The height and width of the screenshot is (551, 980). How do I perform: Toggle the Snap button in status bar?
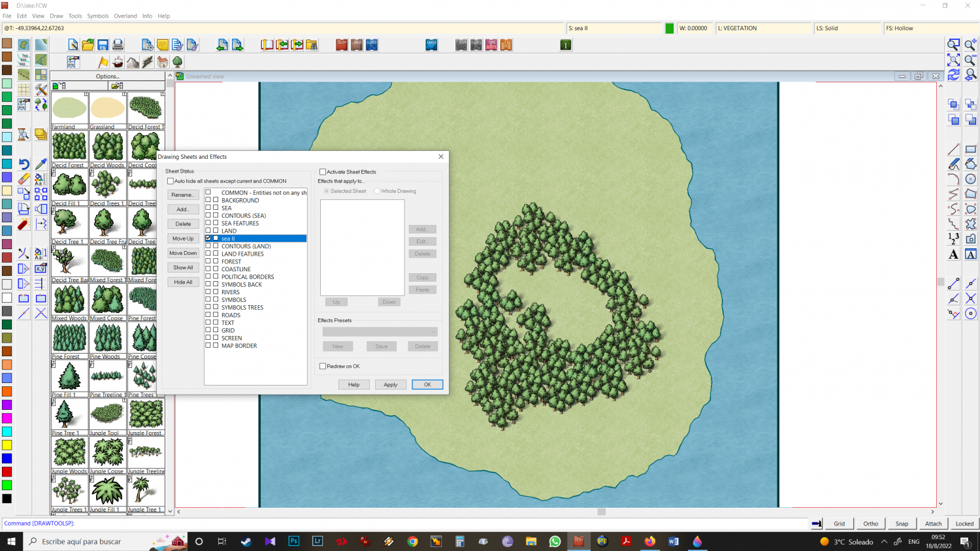pos(902,524)
